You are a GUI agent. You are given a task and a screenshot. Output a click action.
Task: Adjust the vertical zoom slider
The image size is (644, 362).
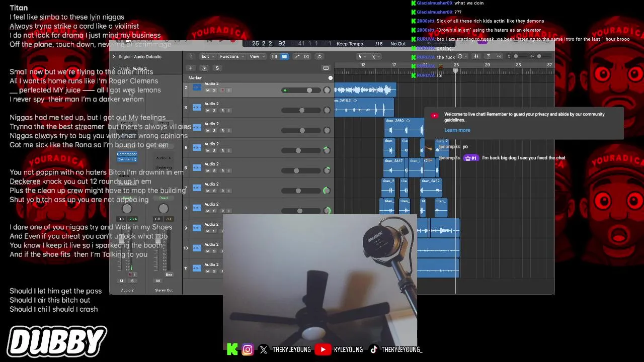(516, 56)
